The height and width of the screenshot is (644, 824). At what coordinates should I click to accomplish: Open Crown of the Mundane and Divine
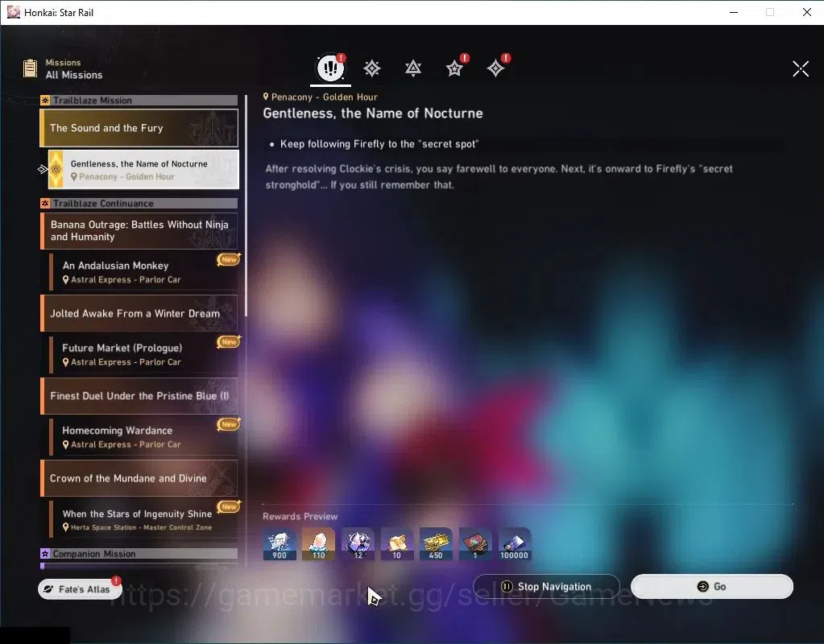(x=139, y=478)
